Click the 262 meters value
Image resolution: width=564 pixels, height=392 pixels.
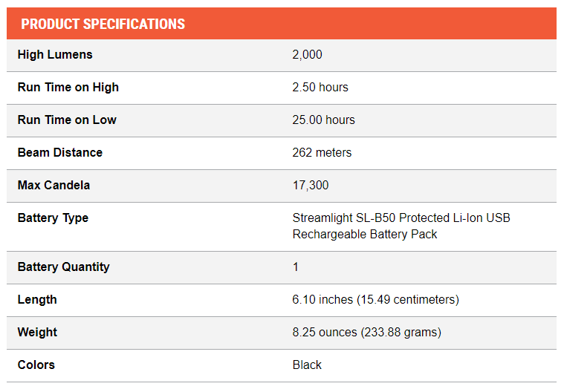click(x=322, y=153)
